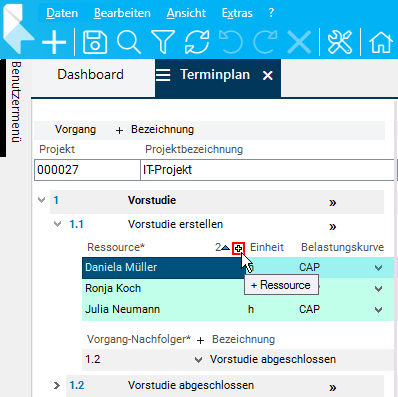
Task: Click the Einheit column header
Action: click(x=267, y=247)
